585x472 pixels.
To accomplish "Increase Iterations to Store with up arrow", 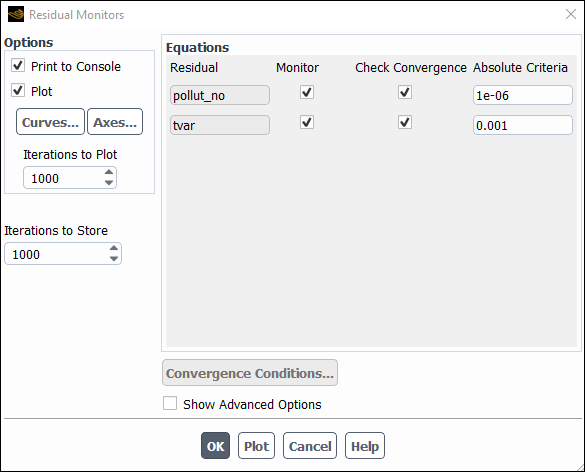I will click(x=114, y=248).
